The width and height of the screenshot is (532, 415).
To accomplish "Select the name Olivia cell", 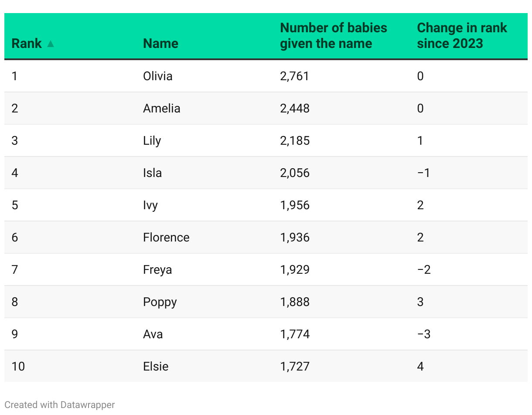I will click(157, 76).
